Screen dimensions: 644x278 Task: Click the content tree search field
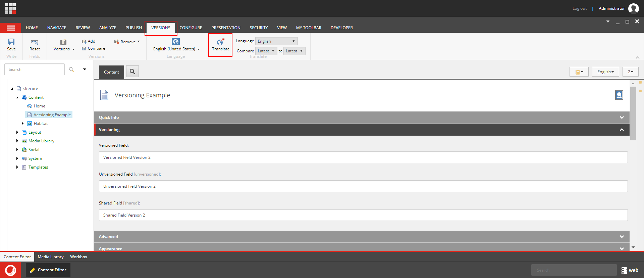point(35,69)
